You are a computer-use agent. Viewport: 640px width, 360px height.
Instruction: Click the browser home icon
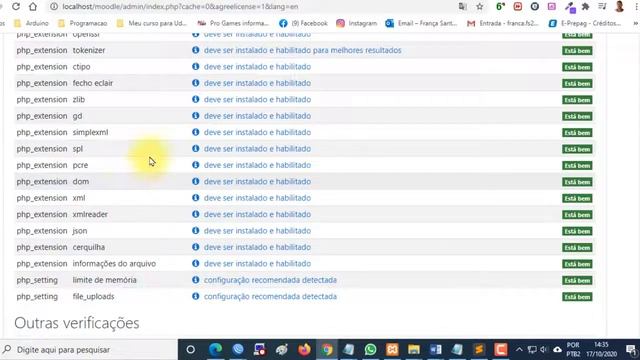tap(33, 7)
